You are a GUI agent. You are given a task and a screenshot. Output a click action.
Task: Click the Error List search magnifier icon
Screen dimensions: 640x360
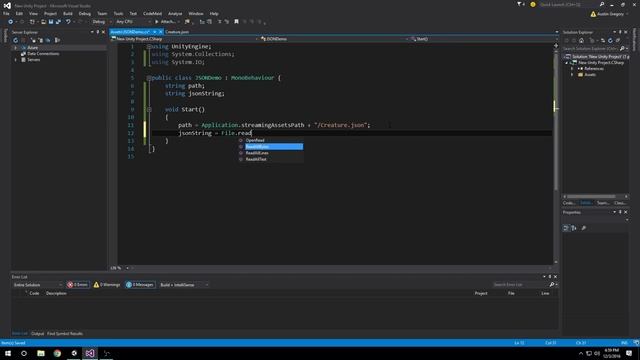click(551, 284)
